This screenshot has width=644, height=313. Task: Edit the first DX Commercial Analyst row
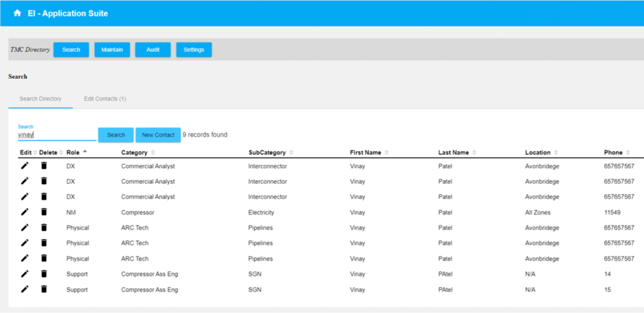tap(25, 166)
